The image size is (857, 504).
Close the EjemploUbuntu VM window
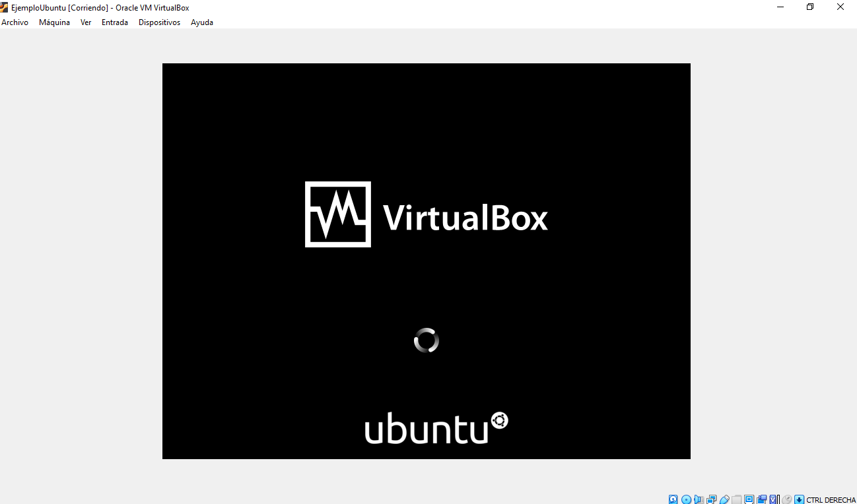[x=840, y=7]
